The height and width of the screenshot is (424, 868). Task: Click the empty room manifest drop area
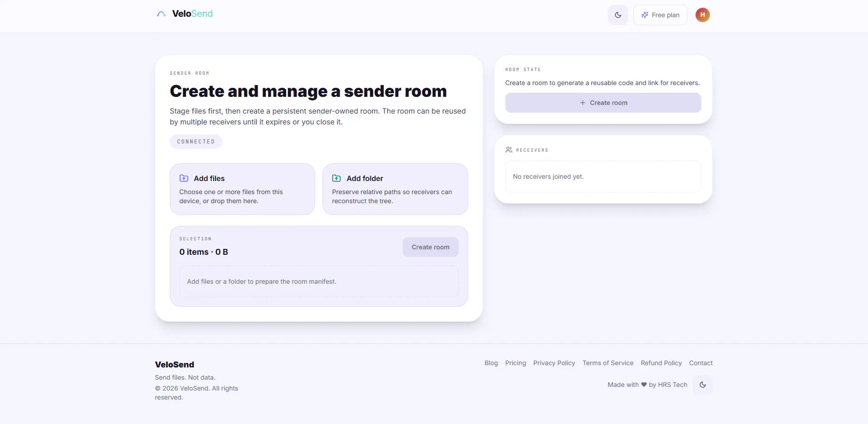319,281
